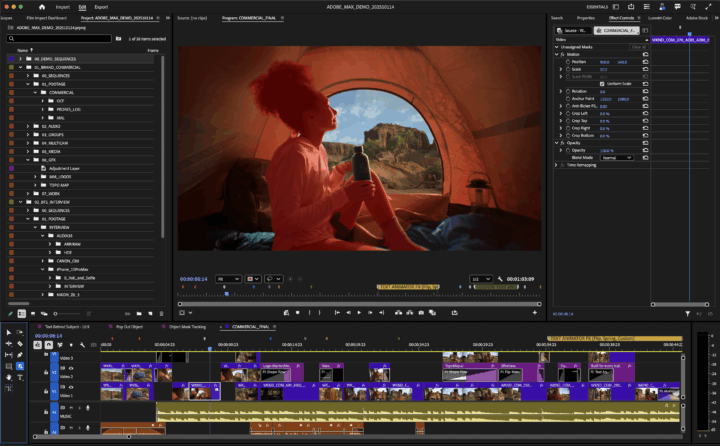
Task: Reset the Position parameter in Effect Controls
Action: 645,62
